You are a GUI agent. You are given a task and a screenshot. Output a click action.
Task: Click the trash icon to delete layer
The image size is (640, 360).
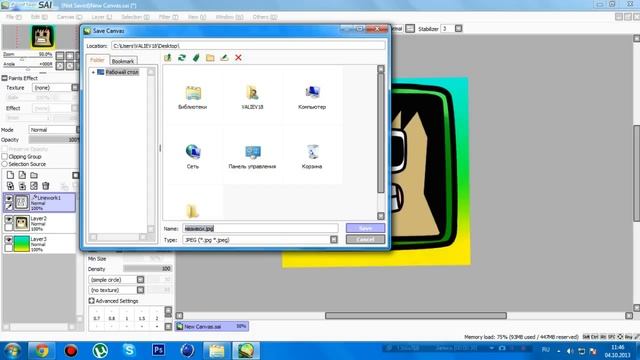coord(46,186)
